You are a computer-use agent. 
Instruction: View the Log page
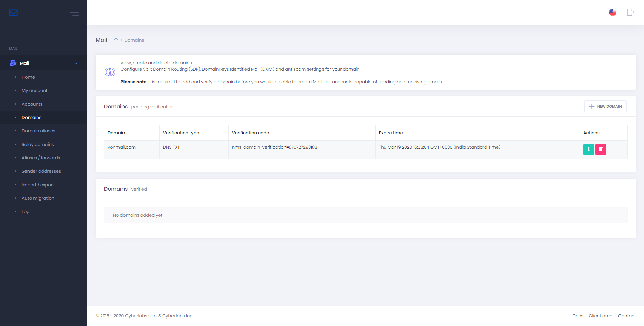pos(26,211)
